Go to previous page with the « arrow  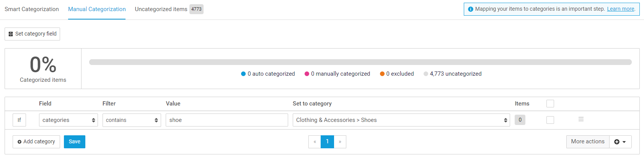pyautogui.click(x=315, y=142)
